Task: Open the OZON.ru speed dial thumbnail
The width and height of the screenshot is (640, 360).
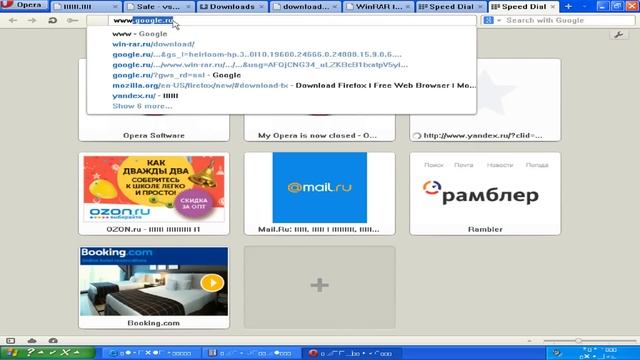Action: [x=154, y=193]
